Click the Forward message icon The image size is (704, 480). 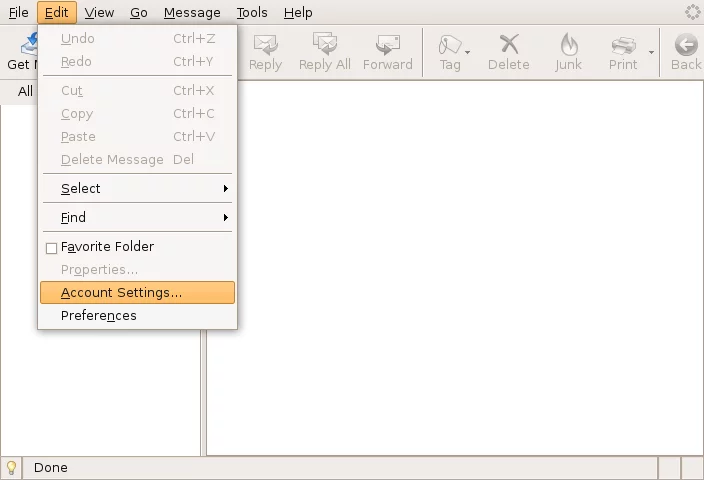coord(387,44)
